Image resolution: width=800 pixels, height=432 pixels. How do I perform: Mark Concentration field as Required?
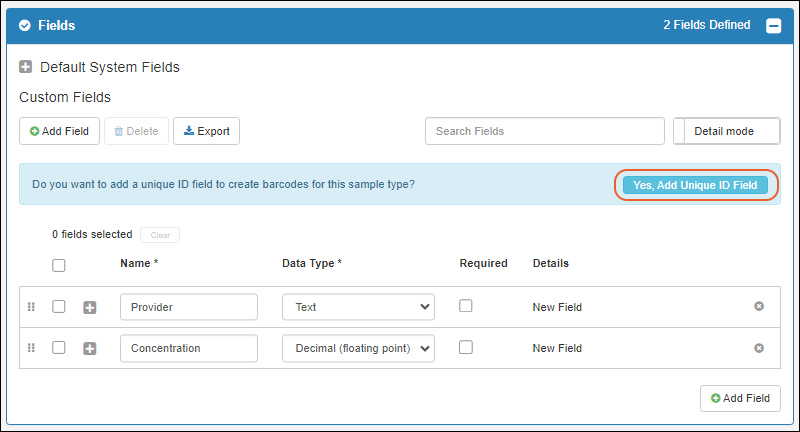pos(466,347)
